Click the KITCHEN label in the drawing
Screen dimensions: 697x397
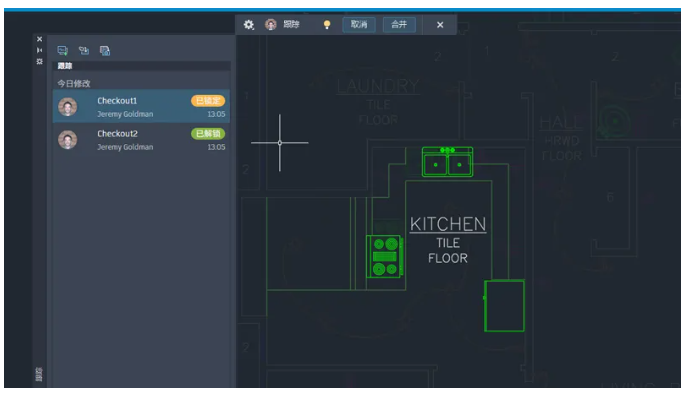pyautogui.click(x=448, y=224)
